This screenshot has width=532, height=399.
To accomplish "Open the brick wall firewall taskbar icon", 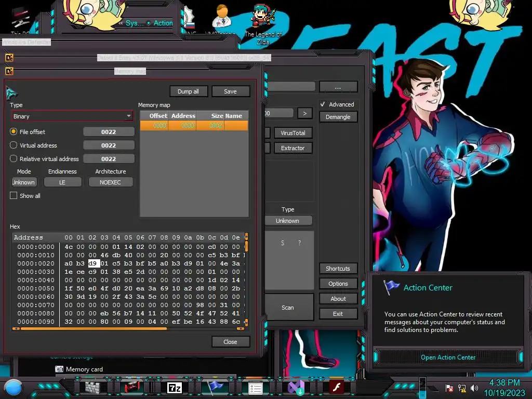I will [92, 387].
